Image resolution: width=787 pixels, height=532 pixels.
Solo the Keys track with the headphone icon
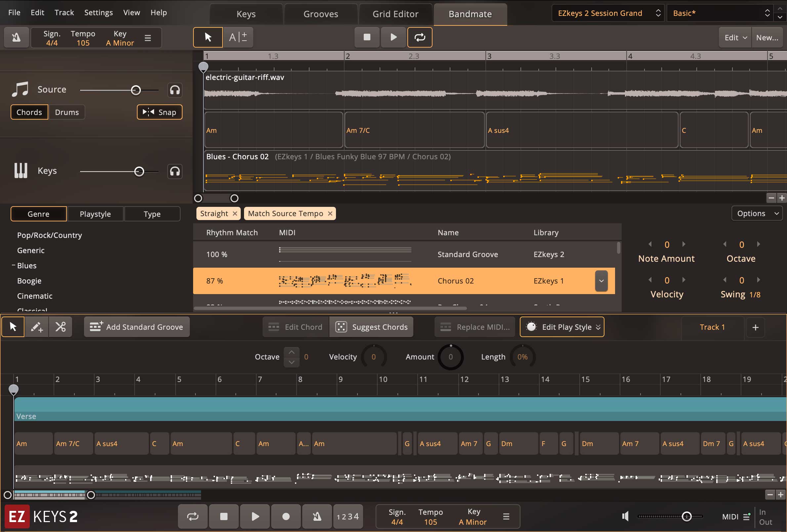click(x=175, y=171)
